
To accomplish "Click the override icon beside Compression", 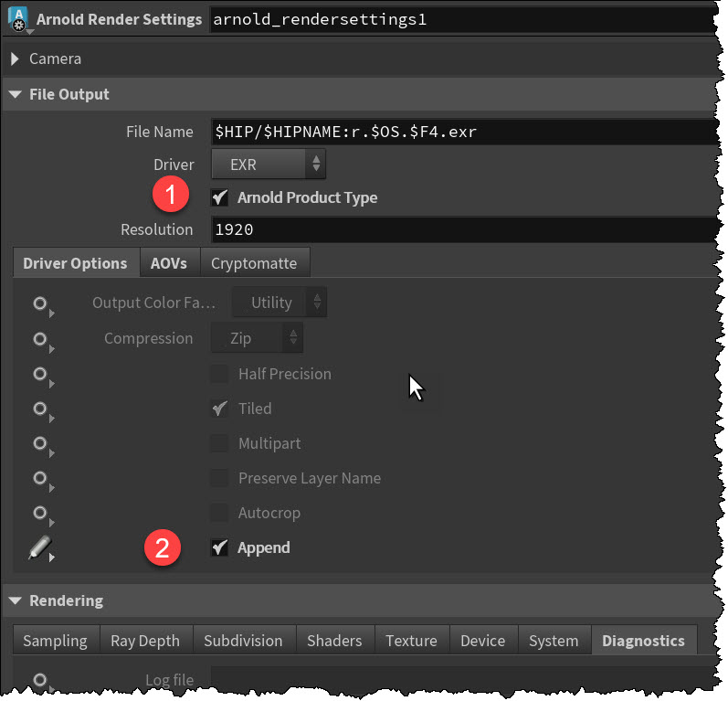I will click(x=40, y=339).
